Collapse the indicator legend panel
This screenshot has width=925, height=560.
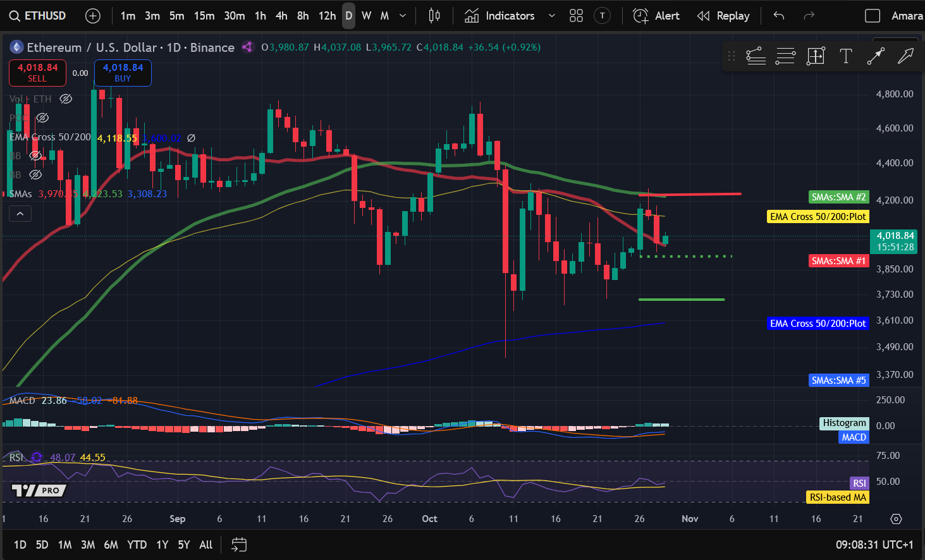(x=20, y=213)
